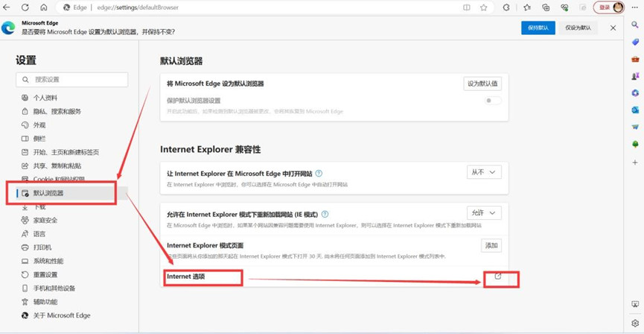644x334 pixels.
Task: Open the sidebar Outlook icon
Action: pyautogui.click(x=635, y=110)
